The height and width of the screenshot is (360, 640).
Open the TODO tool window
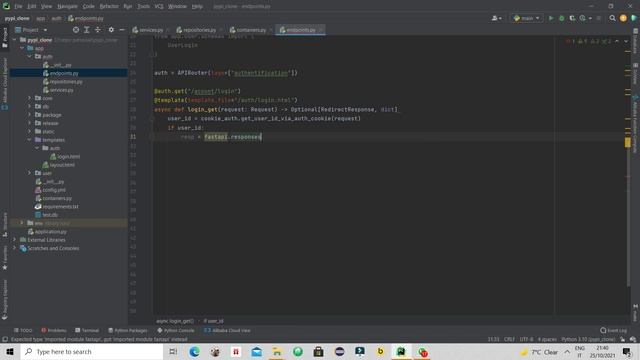point(23,330)
